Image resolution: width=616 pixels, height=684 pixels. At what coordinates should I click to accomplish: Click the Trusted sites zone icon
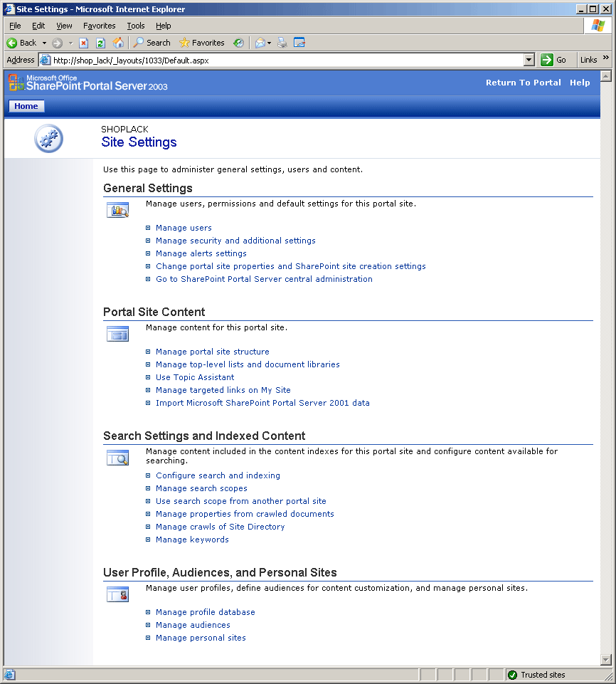click(513, 675)
